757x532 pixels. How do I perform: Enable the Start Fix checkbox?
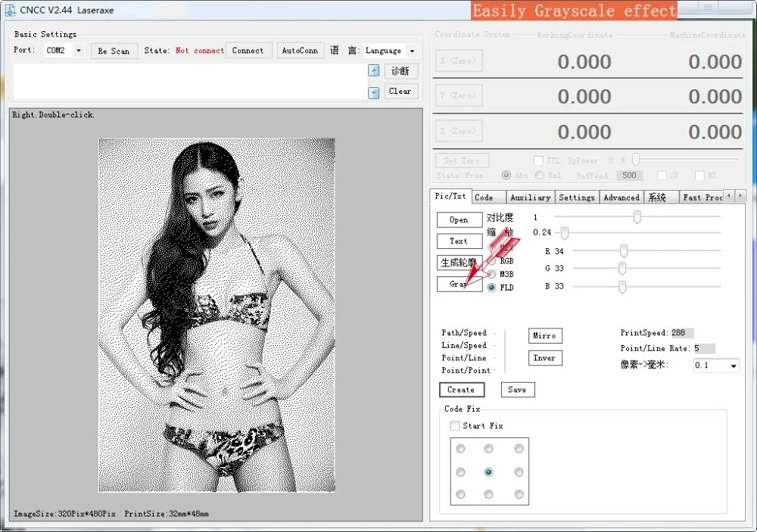tap(455, 426)
